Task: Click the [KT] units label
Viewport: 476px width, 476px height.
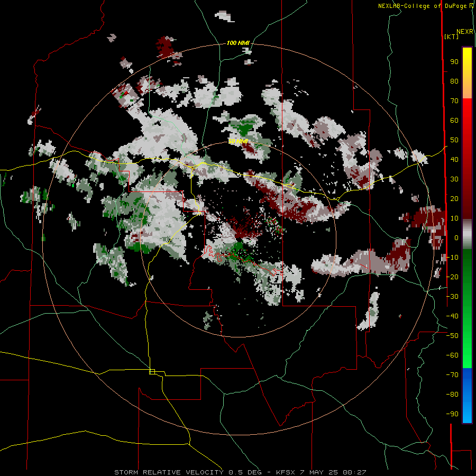Action: click(451, 36)
